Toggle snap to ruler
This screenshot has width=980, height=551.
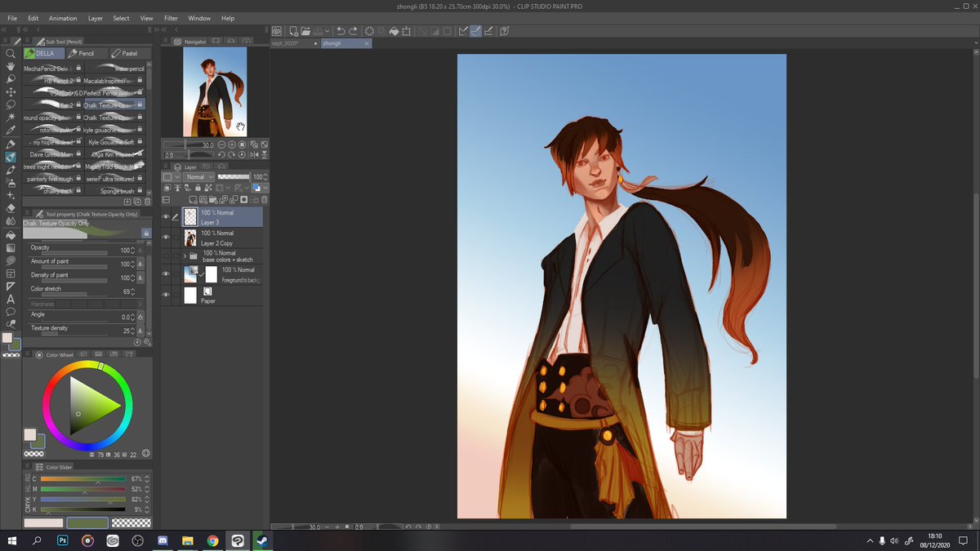[x=462, y=31]
